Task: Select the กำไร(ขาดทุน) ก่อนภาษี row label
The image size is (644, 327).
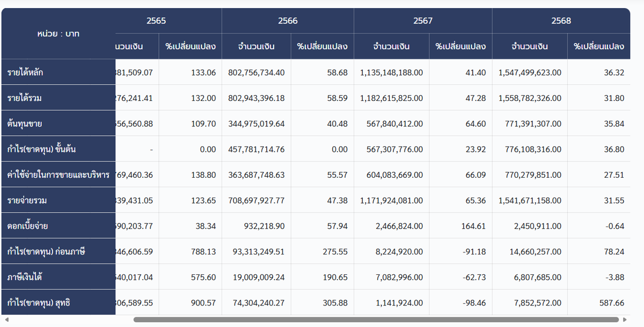Action: 58,251
